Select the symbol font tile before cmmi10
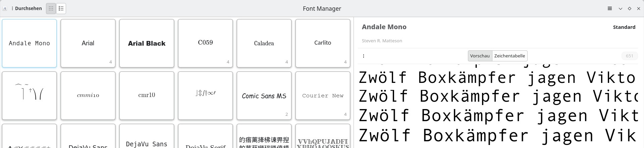This screenshot has width=644, height=148. 30,96
